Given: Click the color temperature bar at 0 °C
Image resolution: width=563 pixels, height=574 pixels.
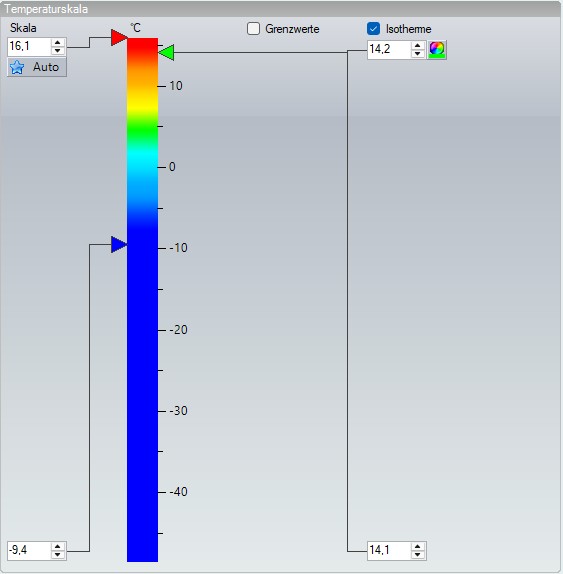Looking at the screenshot, I should pyautogui.click(x=142, y=167).
